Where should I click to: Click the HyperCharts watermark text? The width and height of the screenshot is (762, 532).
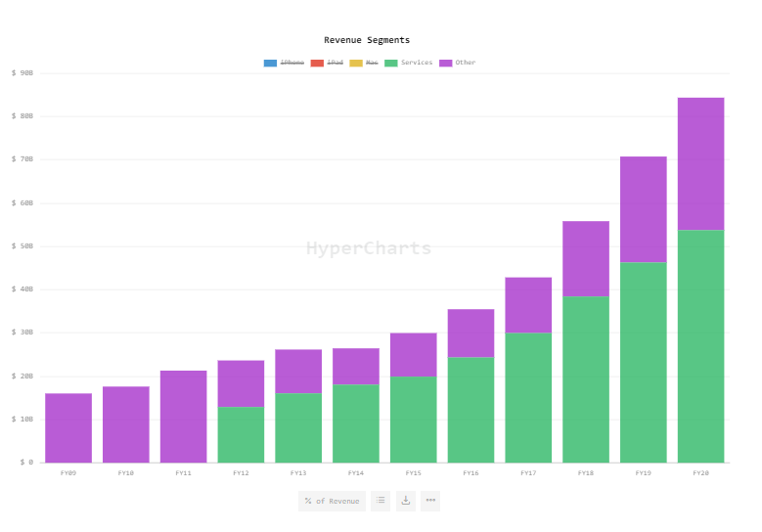[x=369, y=248]
